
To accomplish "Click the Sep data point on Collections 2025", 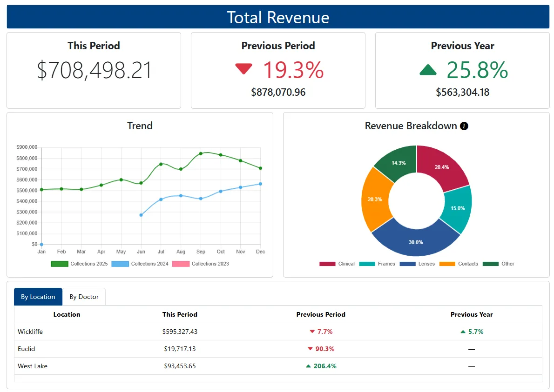I will [201, 153].
